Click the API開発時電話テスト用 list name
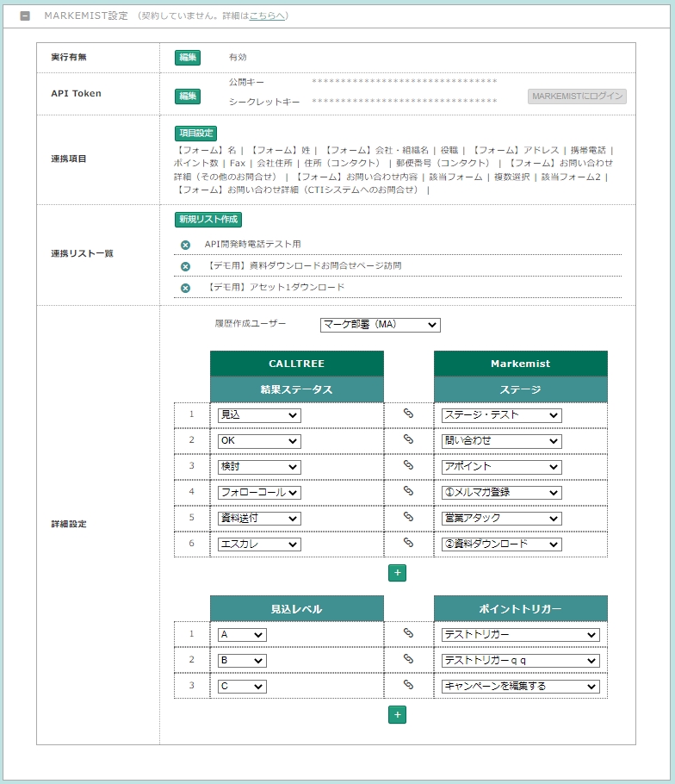 [253, 245]
